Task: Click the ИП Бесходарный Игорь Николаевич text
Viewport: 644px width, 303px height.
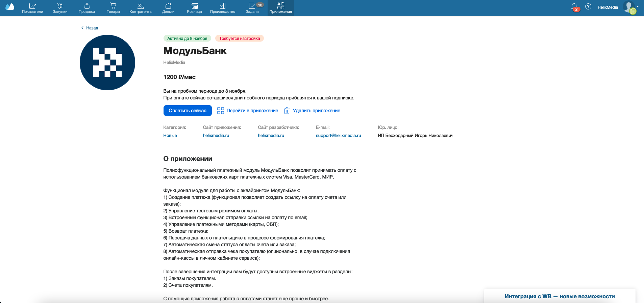Action: (416, 136)
